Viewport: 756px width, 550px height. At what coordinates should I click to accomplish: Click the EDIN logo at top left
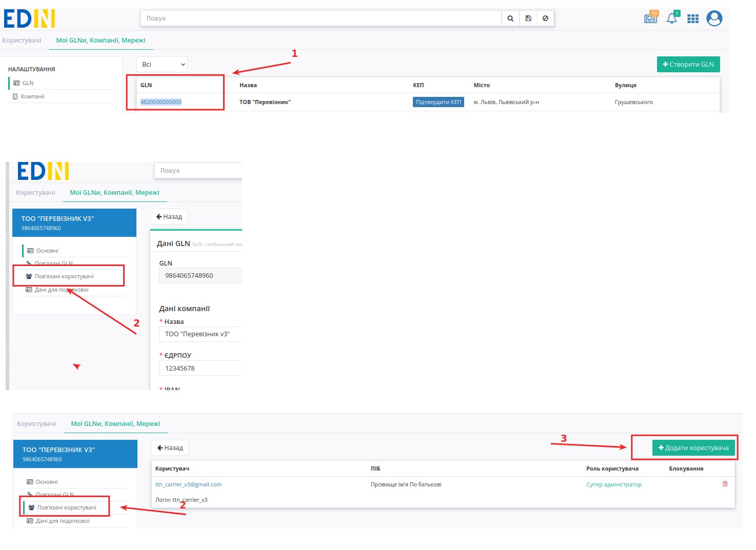pos(29,18)
